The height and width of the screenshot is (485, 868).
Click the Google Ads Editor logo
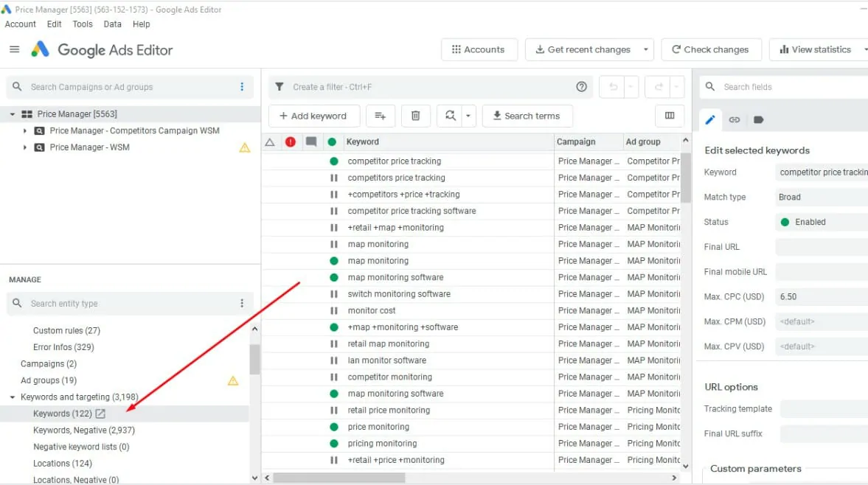click(x=40, y=49)
